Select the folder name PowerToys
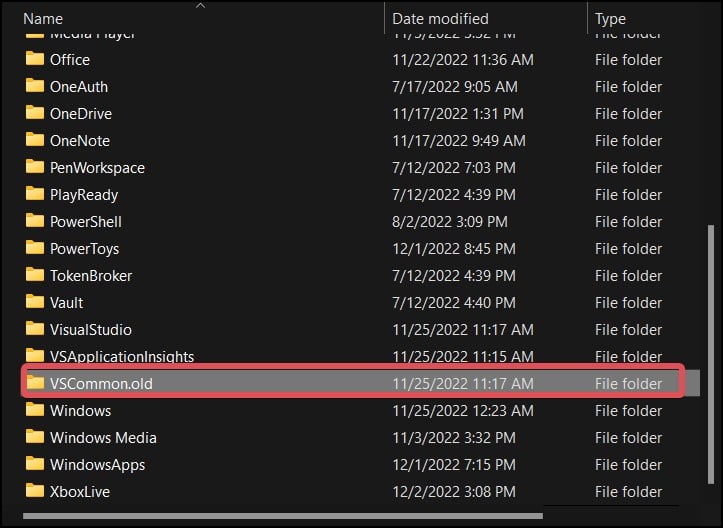The image size is (723, 528). [84, 249]
